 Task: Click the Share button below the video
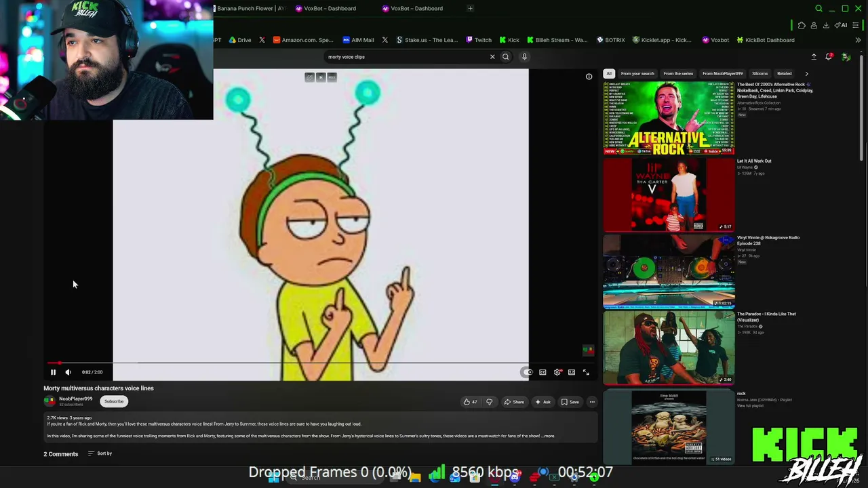(514, 402)
